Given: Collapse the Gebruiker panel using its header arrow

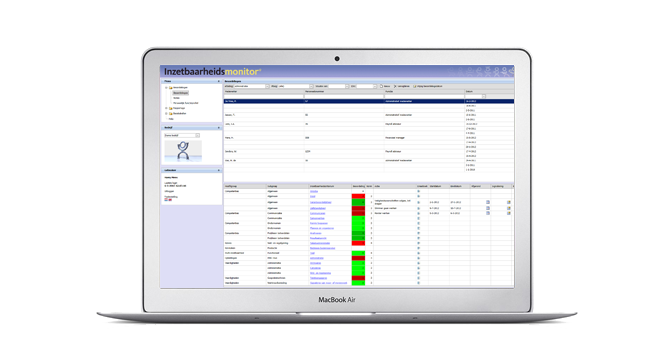Looking at the screenshot, I should [x=219, y=170].
